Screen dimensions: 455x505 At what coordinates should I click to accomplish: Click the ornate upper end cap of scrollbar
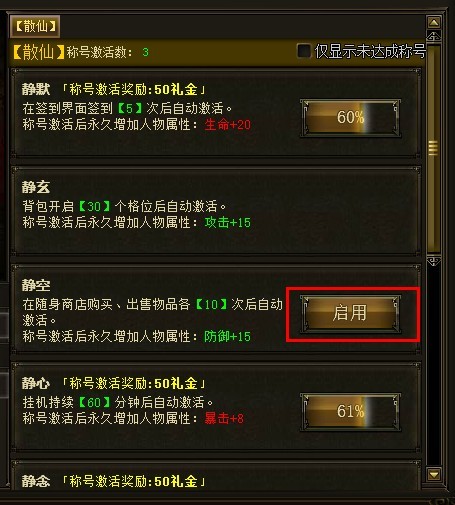[434, 37]
